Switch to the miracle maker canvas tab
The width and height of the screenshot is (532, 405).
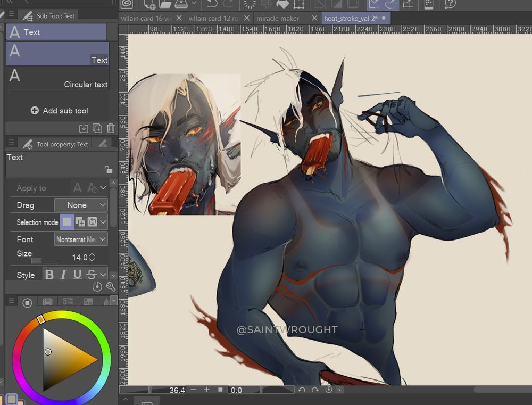[x=277, y=18]
